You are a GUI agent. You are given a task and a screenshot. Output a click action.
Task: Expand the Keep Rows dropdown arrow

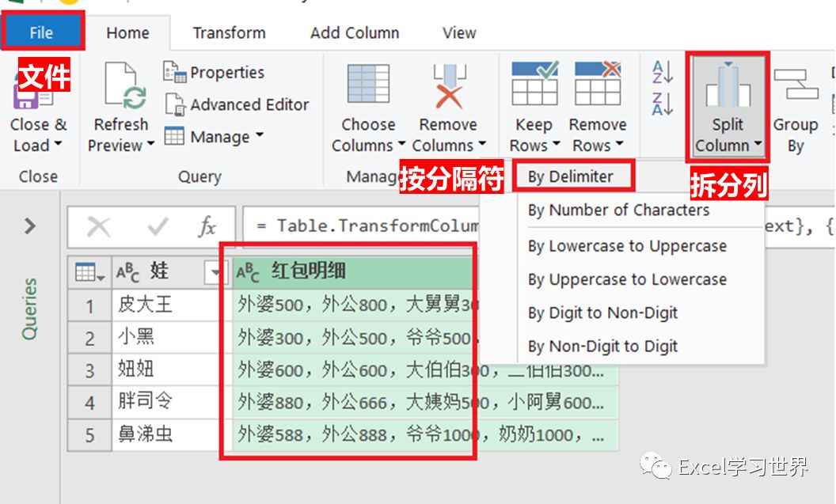[x=556, y=144]
